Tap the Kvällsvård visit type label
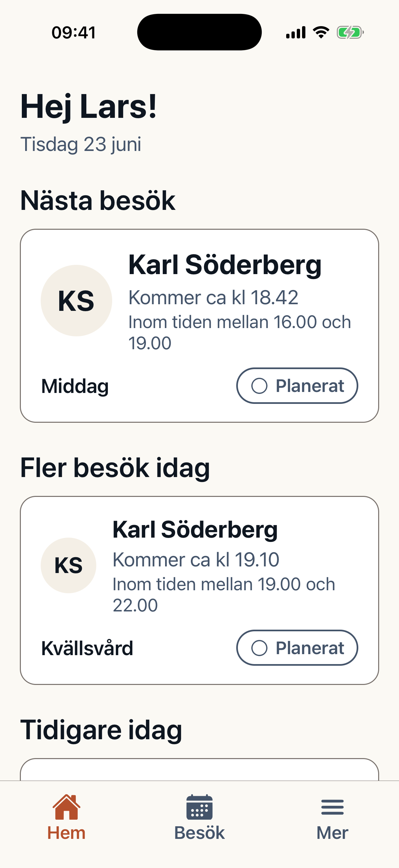Image resolution: width=399 pixels, height=868 pixels. tap(87, 648)
